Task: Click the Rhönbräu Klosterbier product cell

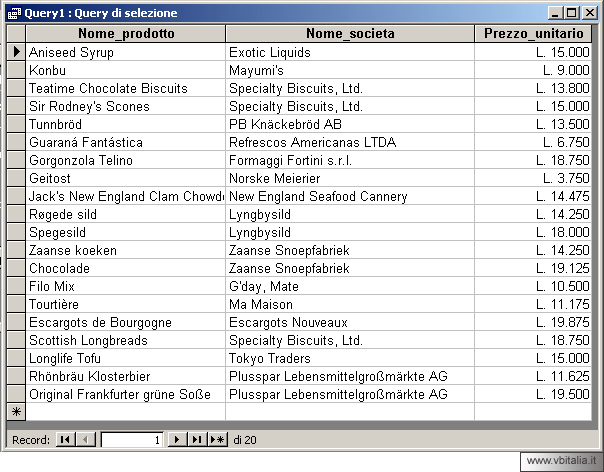Action: tap(125, 376)
